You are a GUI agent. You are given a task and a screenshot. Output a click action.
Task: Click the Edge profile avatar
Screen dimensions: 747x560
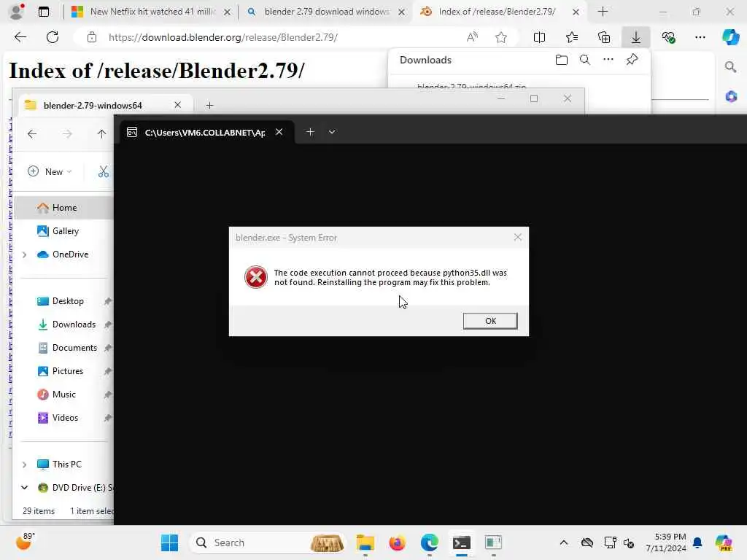[x=17, y=12]
